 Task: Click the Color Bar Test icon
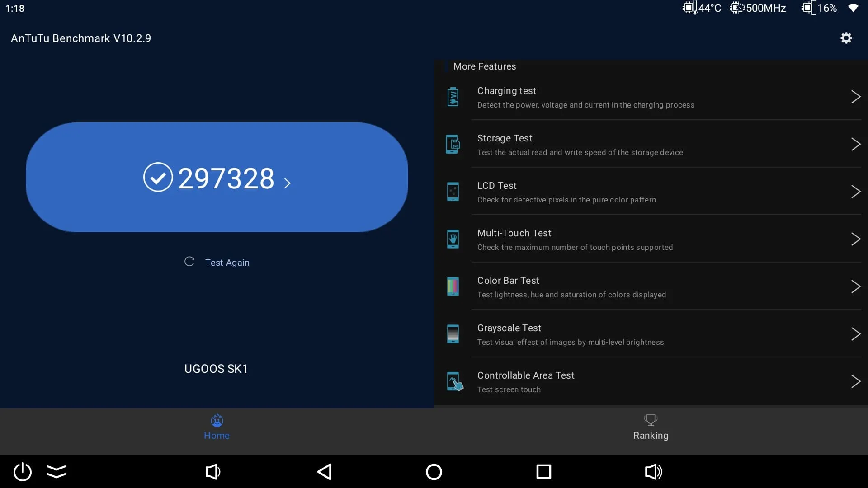tap(453, 287)
